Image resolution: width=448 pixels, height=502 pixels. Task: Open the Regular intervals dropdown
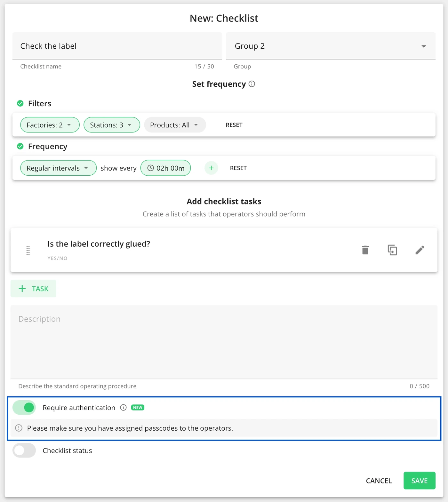[58, 168]
